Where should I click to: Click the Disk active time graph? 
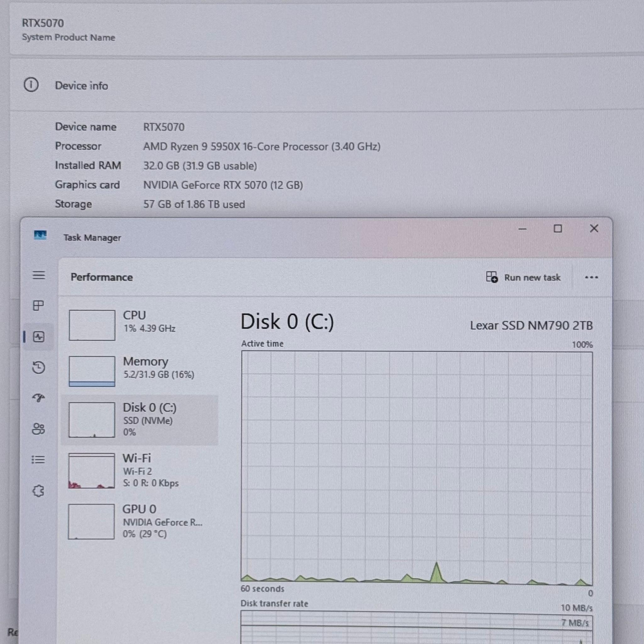pos(417,468)
